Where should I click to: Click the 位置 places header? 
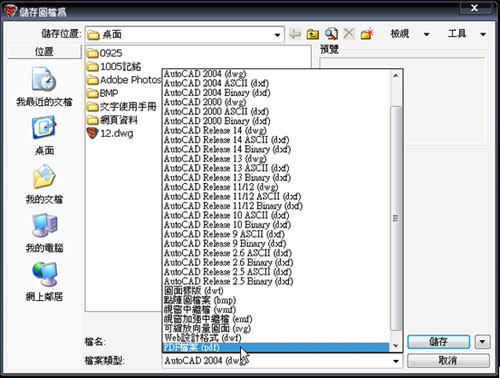pyautogui.click(x=44, y=51)
